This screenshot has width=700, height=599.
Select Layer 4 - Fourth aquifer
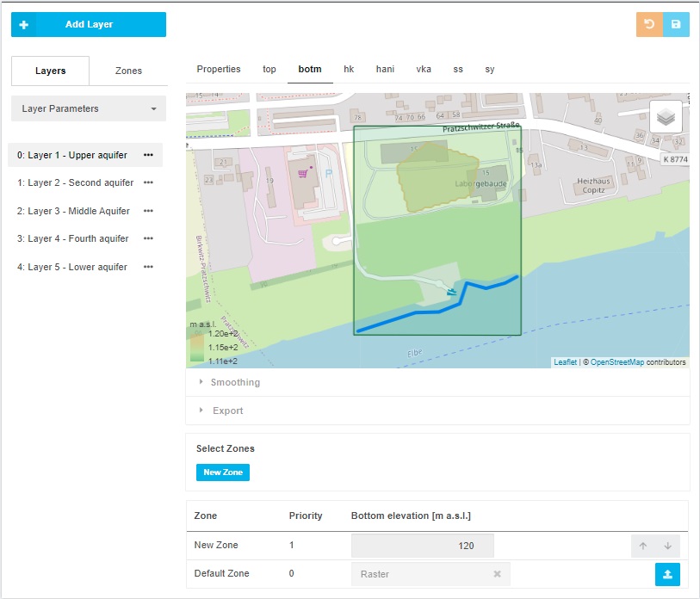73,238
